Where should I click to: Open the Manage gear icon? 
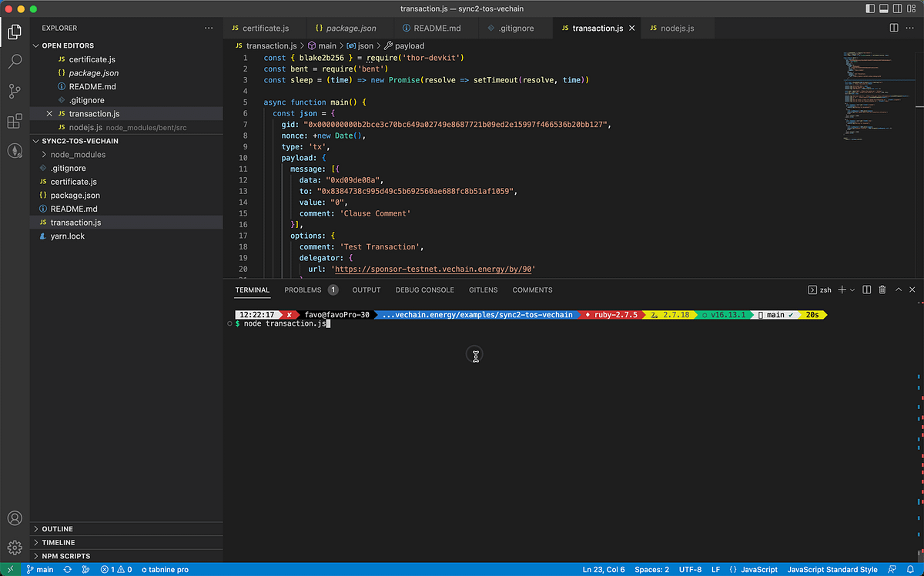pos(15,548)
